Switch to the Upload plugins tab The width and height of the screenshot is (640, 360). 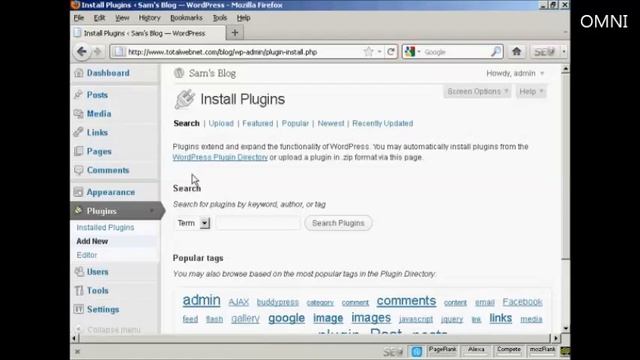221,123
